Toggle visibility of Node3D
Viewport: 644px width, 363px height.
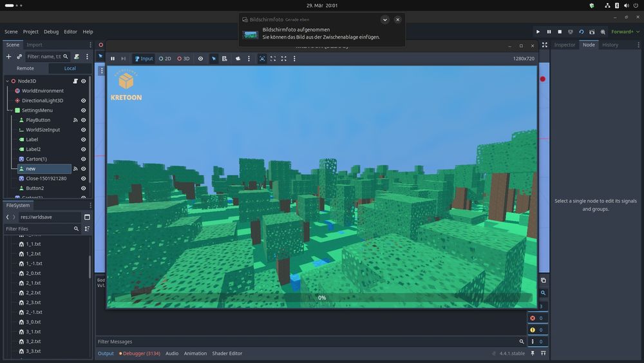coord(83,81)
